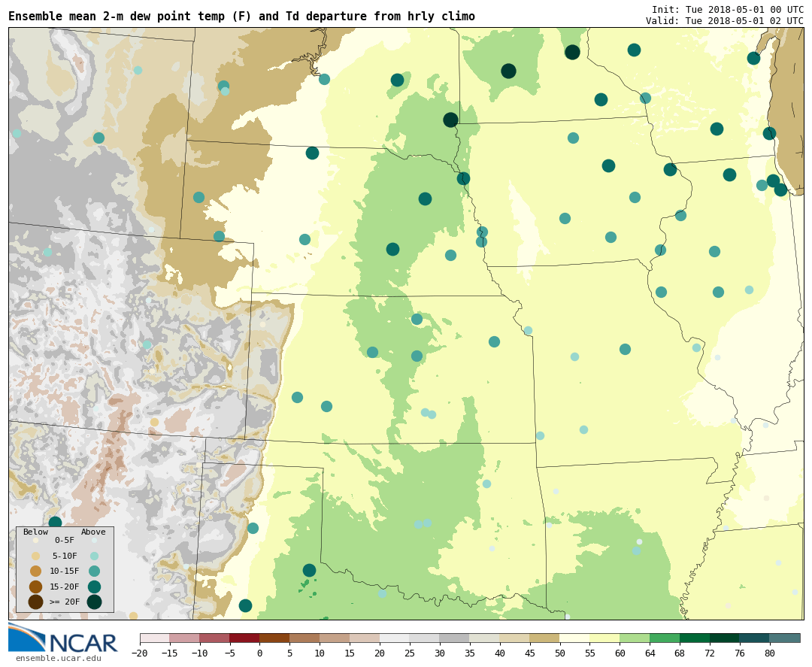The height and width of the screenshot is (667, 812).
Task: Click the legend's 0-5F above-normal dot
Action: tap(94, 540)
